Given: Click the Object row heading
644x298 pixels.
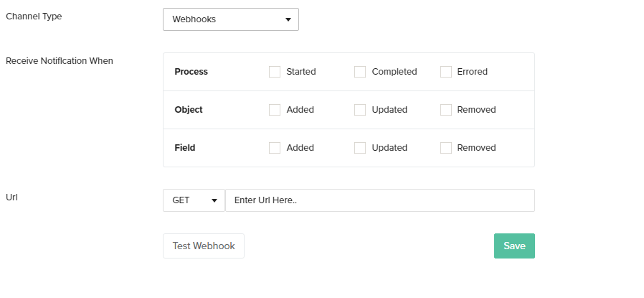Looking at the screenshot, I should click(189, 110).
